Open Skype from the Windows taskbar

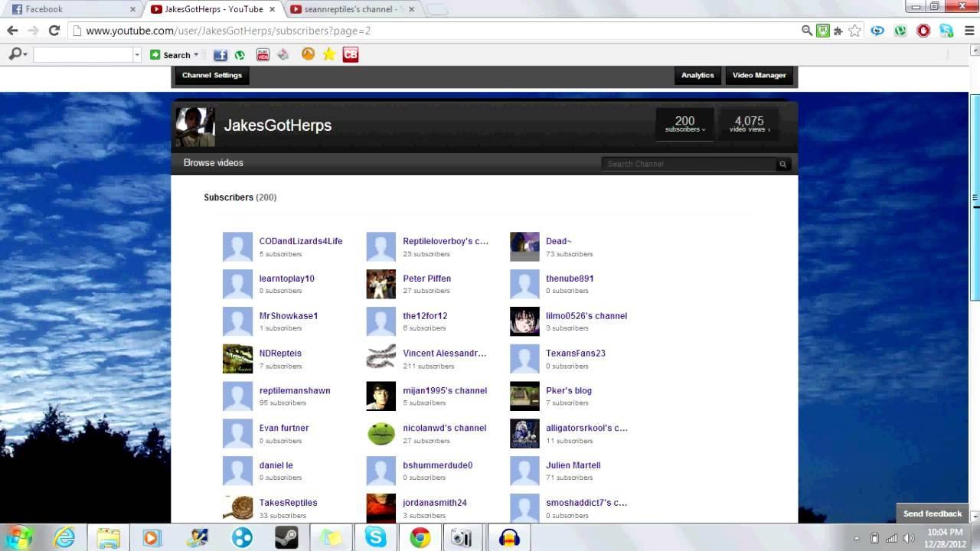pyautogui.click(x=376, y=538)
